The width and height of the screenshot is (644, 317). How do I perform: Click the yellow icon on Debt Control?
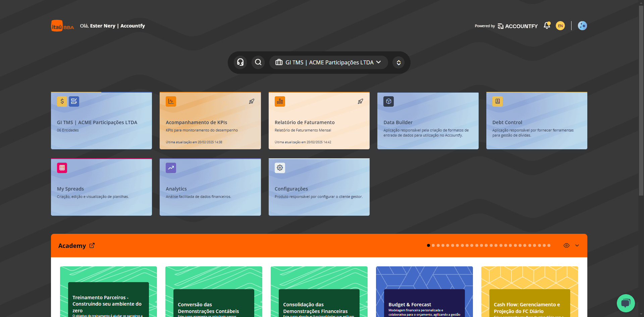(x=497, y=101)
